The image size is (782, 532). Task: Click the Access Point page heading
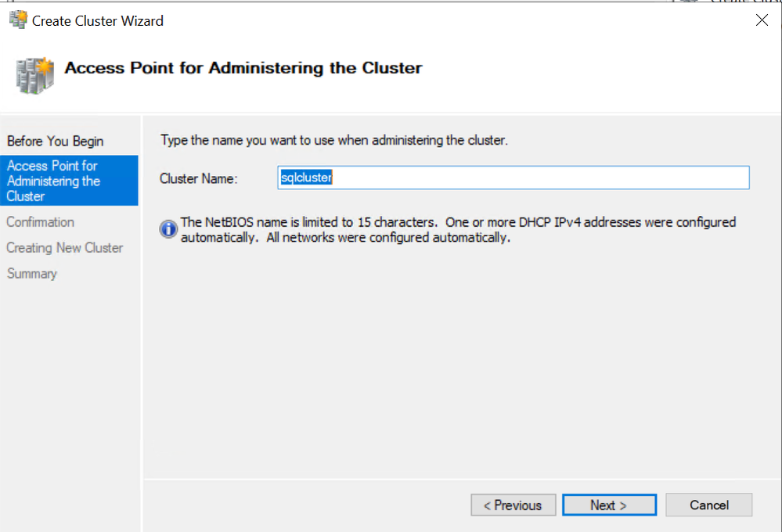tap(243, 68)
